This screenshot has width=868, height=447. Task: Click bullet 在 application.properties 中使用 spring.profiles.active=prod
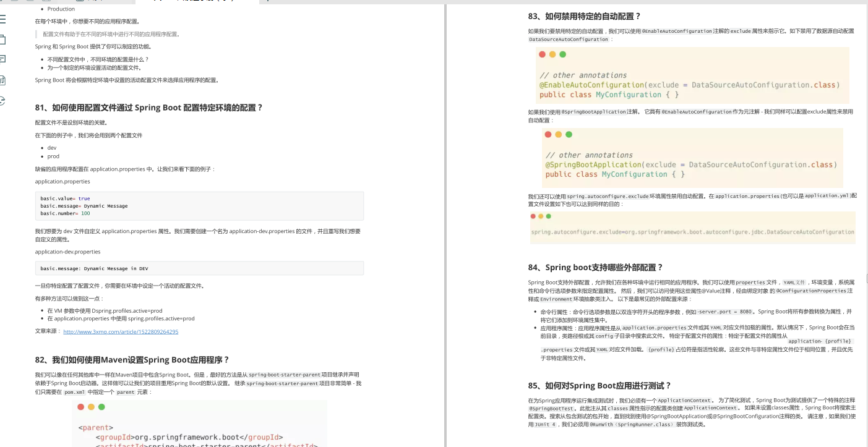point(121,318)
